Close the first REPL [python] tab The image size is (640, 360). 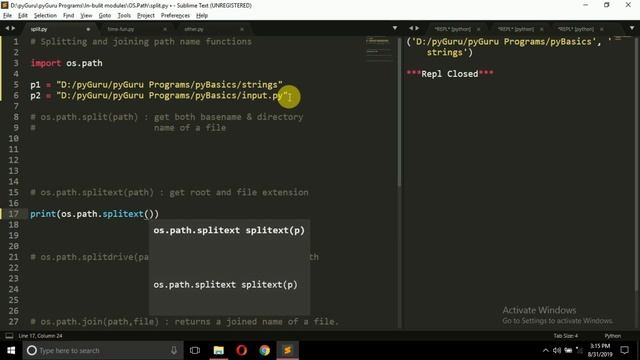pyautogui.click(x=478, y=29)
